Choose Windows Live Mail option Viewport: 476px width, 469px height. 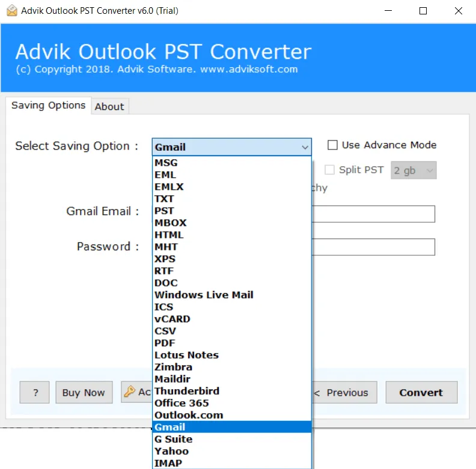(232, 295)
